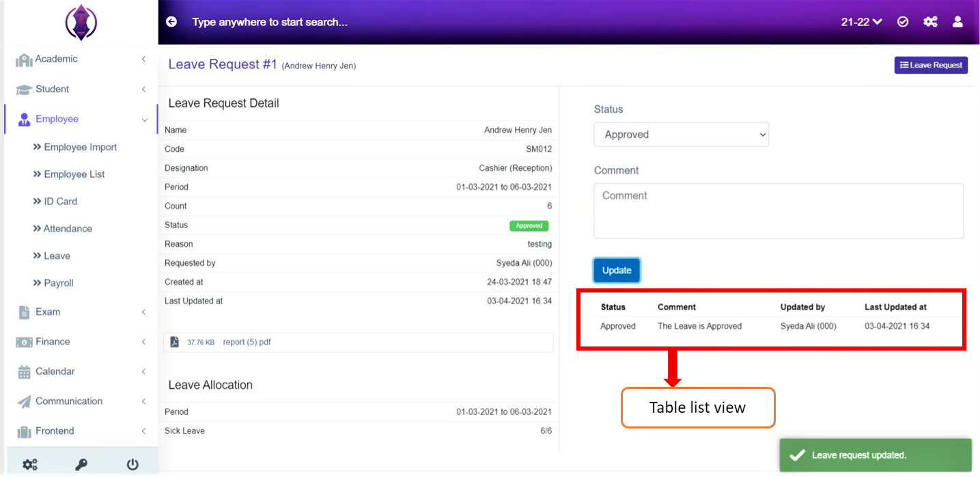Open the 21-22 session dropdown

tap(861, 22)
